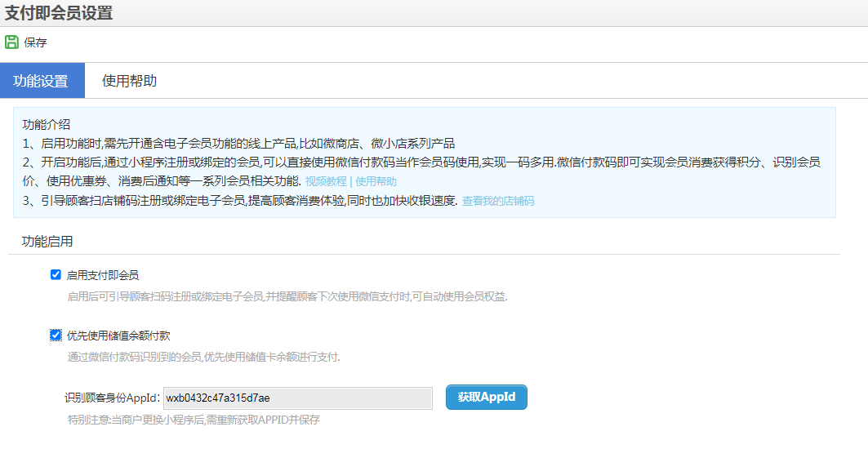868x458 pixels.
Task: Click the 功能介绍 heading
Action: click(47, 124)
